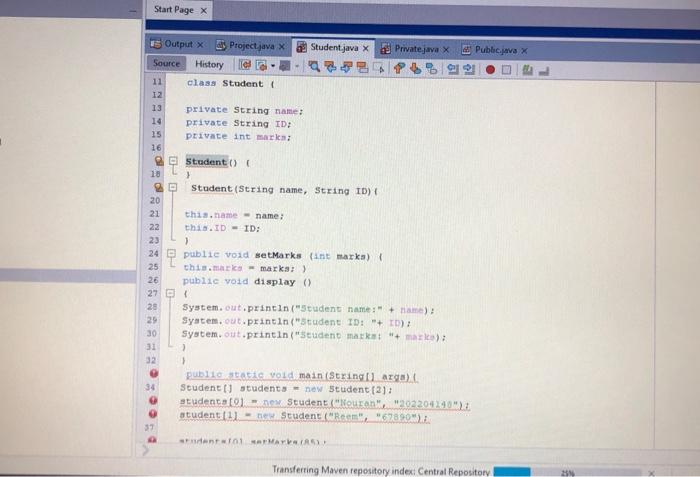Click 'private String ID;' code line
Screen dimensions: 700x477
pyautogui.click(x=238, y=123)
